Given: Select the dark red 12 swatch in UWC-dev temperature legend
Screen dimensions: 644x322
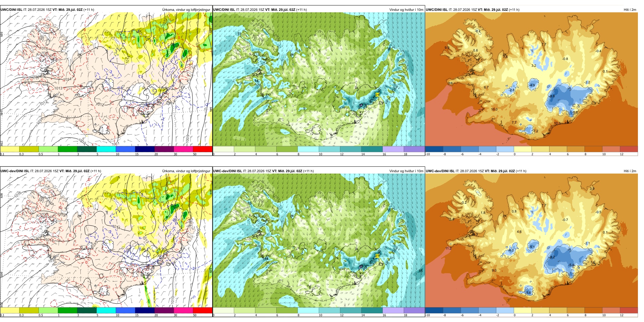Looking at the screenshot, I should click(x=629, y=310).
